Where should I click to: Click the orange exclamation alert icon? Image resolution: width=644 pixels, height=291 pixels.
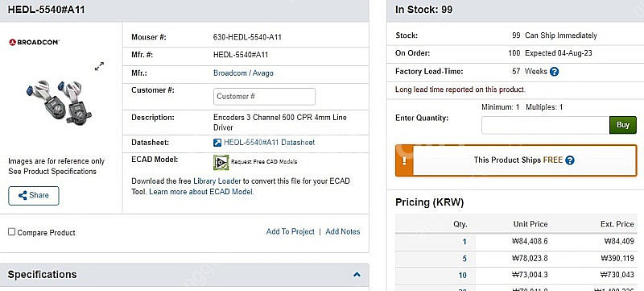click(404, 160)
